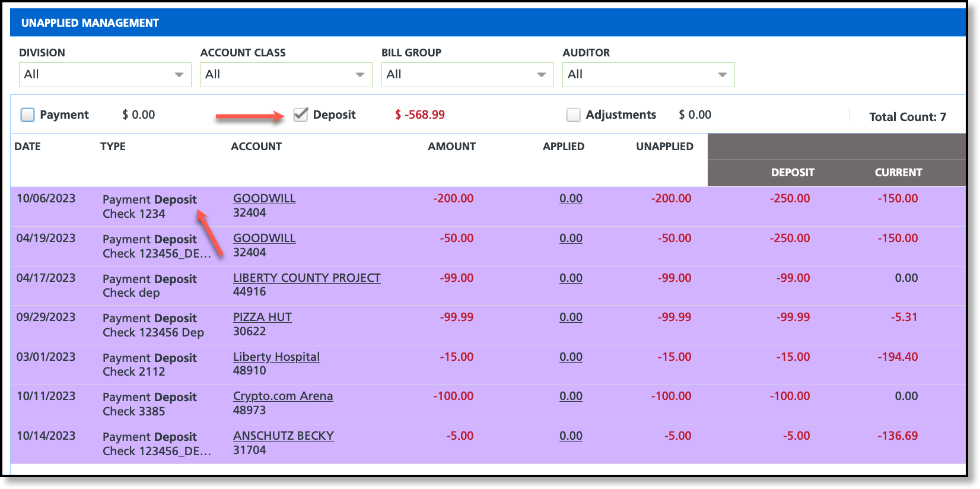Select the date 04/17/2023
This screenshot has height=489, width=980.
tap(46, 278)
